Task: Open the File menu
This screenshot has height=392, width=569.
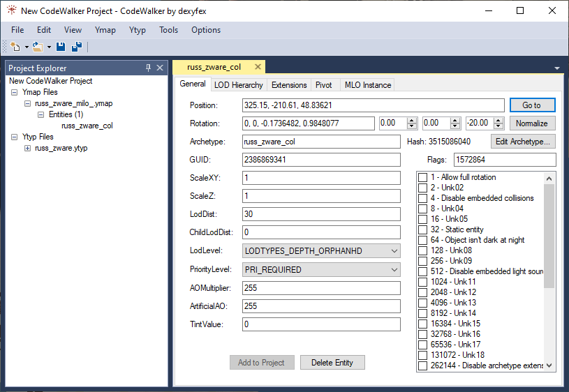Action: point(17,30)
